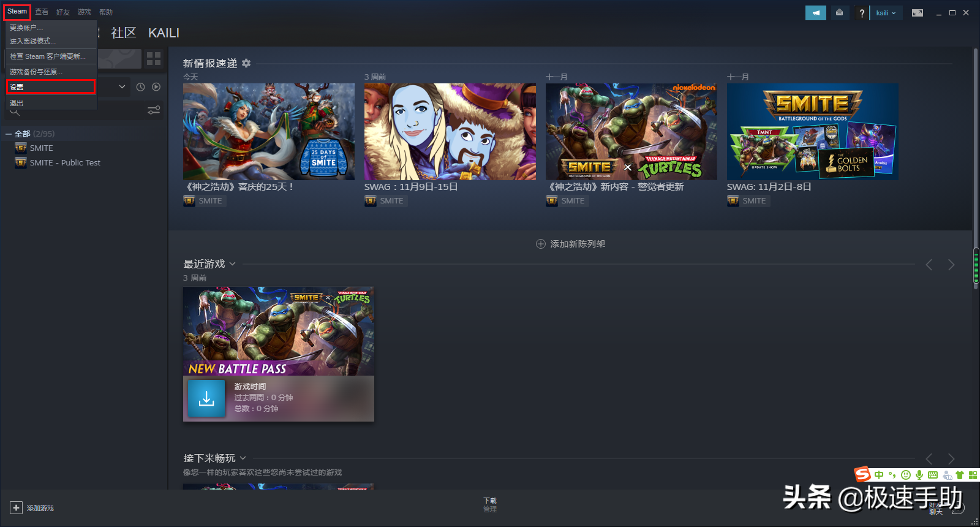Open the inbox envelope icon
This screenshot has width=980, height=527.
coord(839,13)
